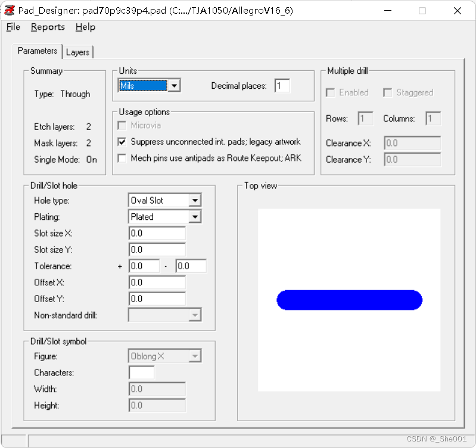Click the blue oval slot in Top view
Image resolution: width=476 pixels, height=448 pixels.
349,300
